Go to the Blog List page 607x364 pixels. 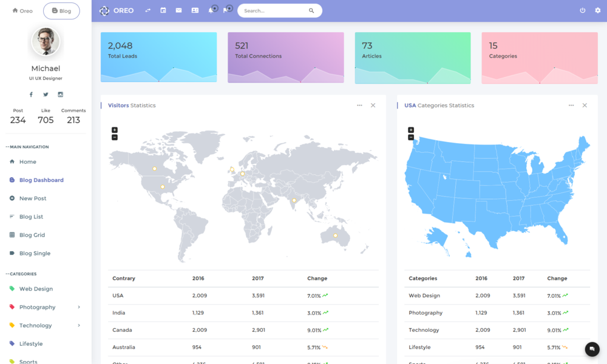(31, 217)
